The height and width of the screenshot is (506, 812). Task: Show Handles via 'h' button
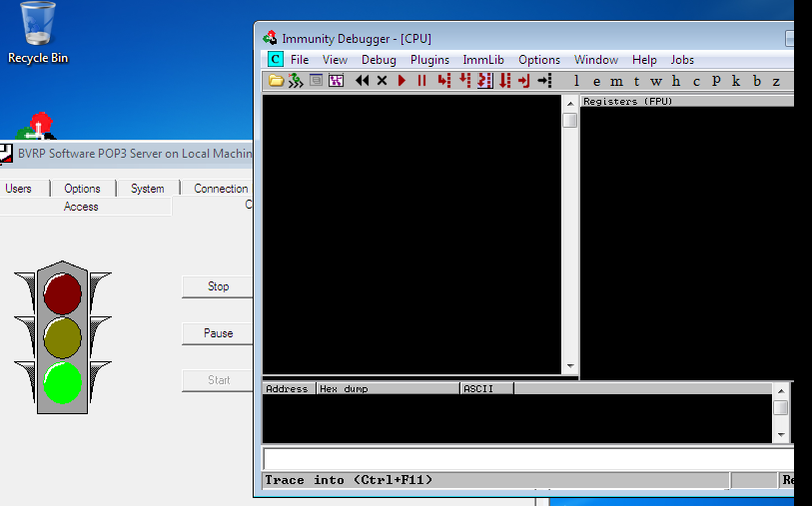[676, 81]
